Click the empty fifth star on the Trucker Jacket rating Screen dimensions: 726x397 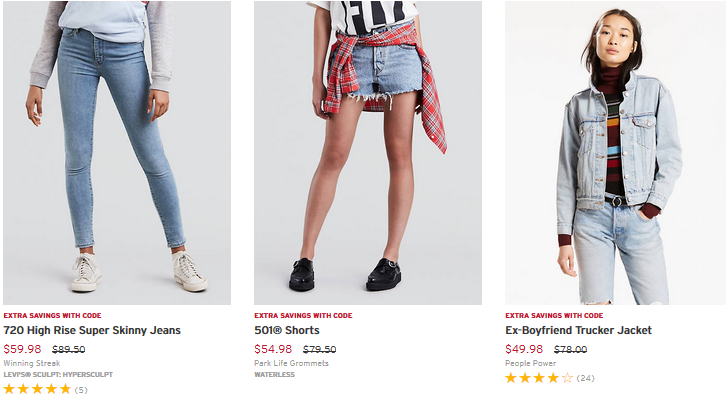coord(567,378)
